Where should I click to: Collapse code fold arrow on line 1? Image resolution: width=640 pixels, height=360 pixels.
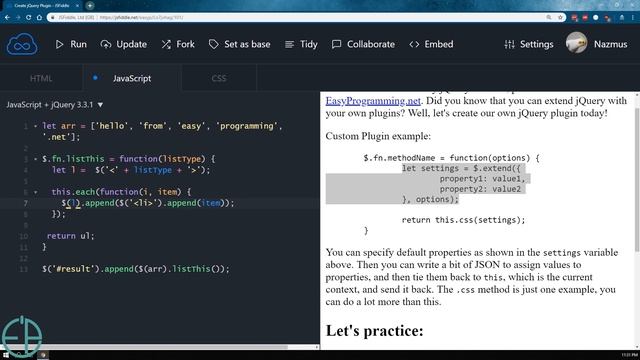click(x=36, y=126)
